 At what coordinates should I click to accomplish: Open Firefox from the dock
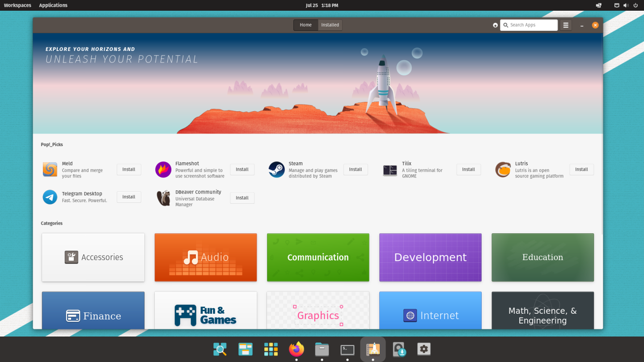point(296,349)
